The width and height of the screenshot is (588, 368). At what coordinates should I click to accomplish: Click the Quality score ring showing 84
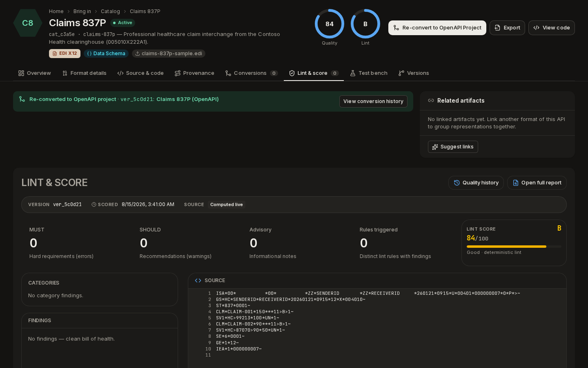[330, 24]
